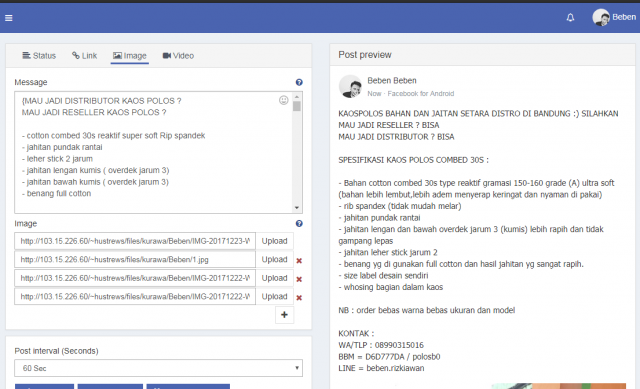Image resolution: width=640 pixels, height=389 pixels.
Task: Show help for Message field
Action: [299, 82]
